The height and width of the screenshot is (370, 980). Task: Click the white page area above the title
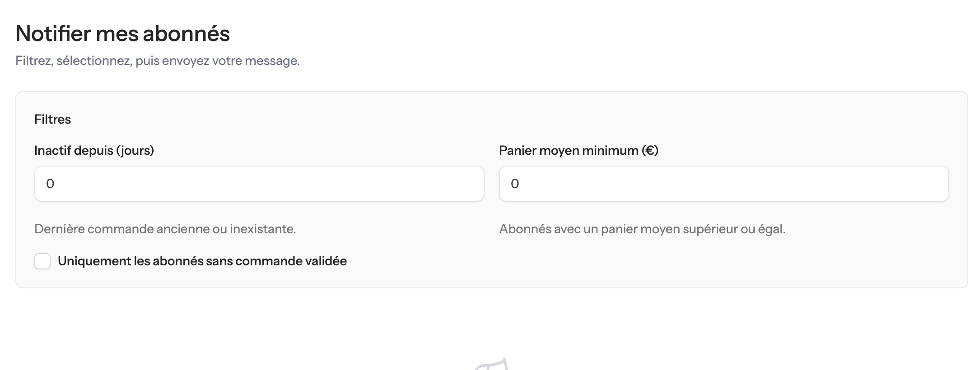(490, 9)
